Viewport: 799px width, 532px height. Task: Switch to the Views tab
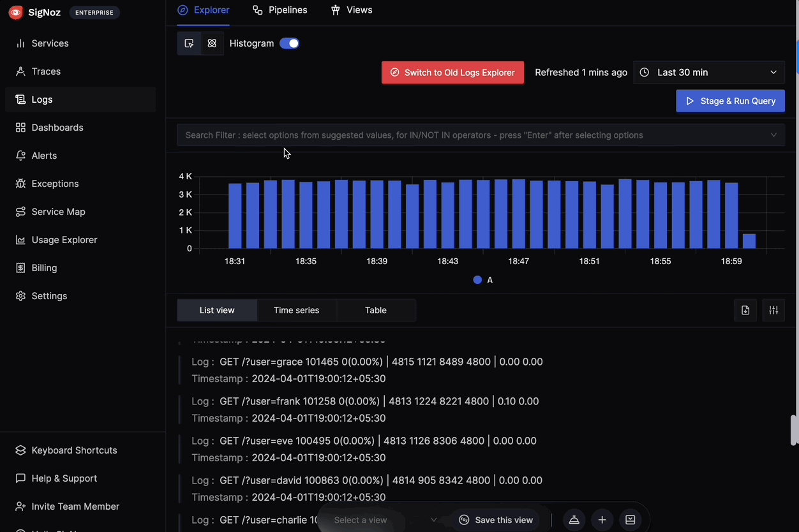[x=351, y=10]
